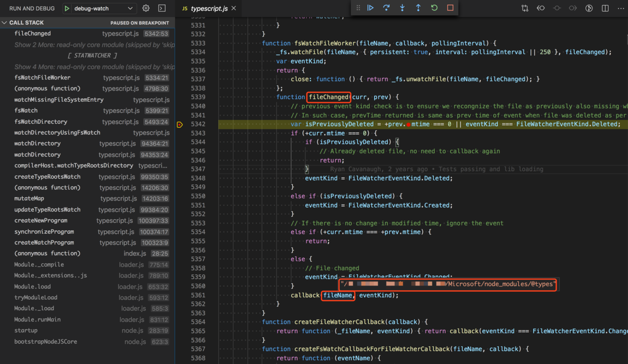Close the typescript.js tab

pos(233,9)
